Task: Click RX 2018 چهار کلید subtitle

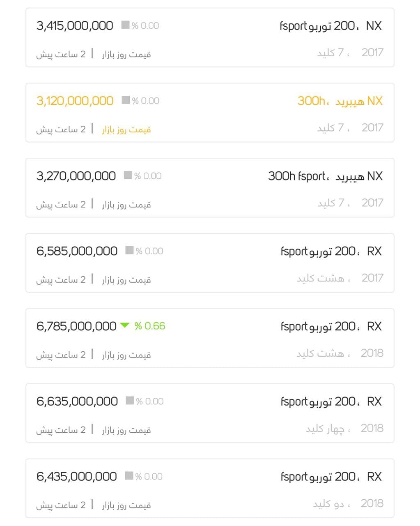Action: click(344, 429)
